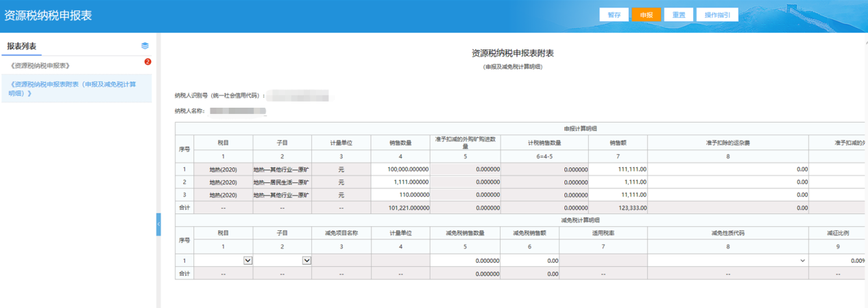
Task: Click the red error badge showing 2
Action: tap(147, 62)
